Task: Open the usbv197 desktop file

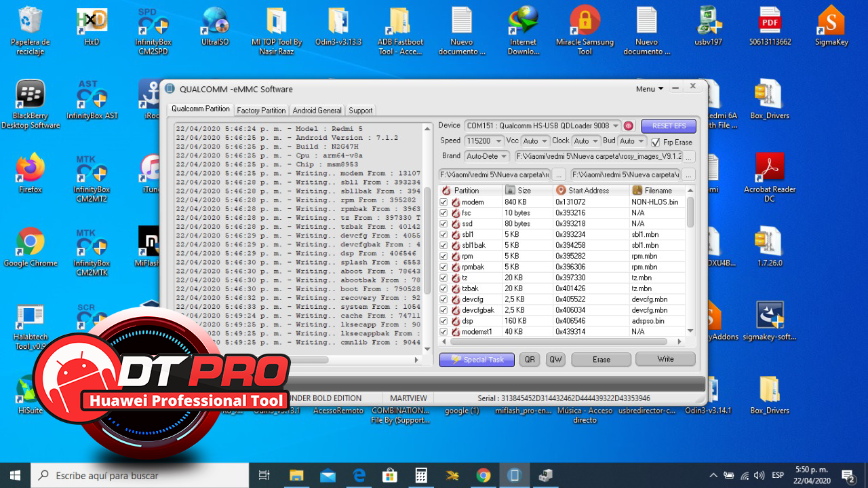Action: (x=708, y=26)
